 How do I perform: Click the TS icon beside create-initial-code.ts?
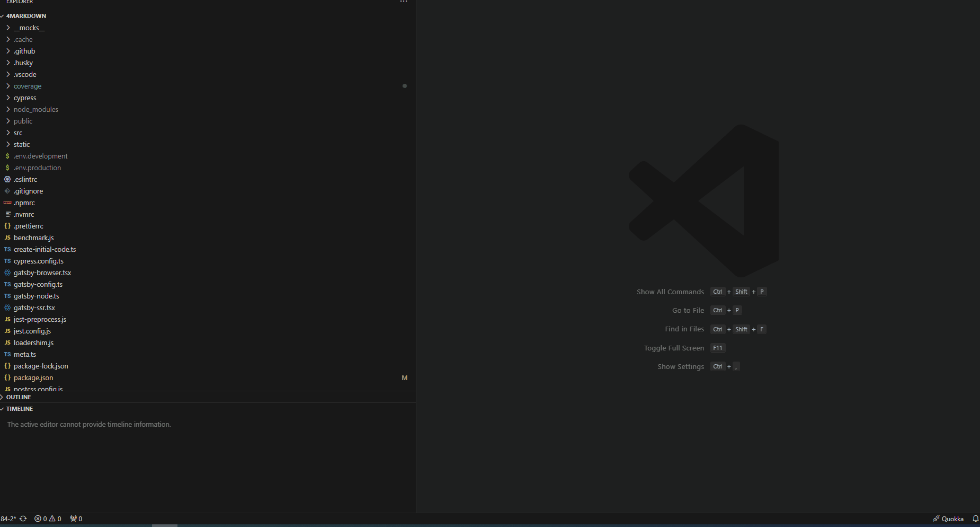click(x=7, y=249)
